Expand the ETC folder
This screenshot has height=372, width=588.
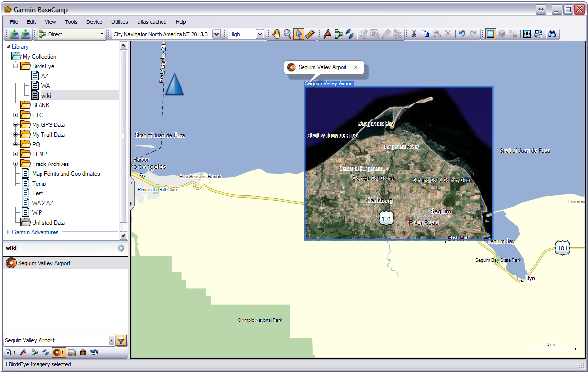15,115
